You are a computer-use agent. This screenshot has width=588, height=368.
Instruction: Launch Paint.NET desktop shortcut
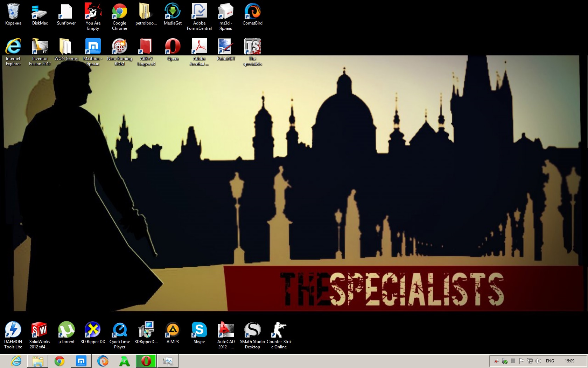[x=226, y=50]
